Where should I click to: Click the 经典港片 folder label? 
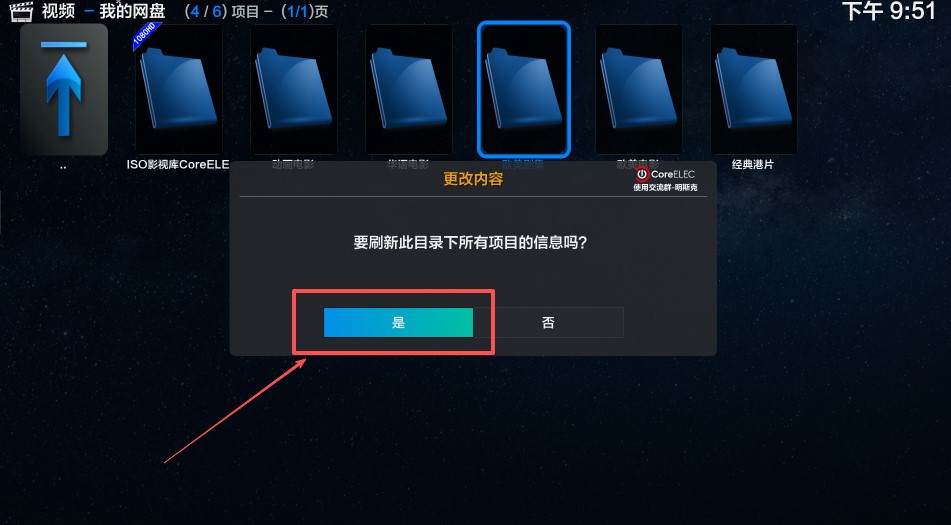tap(753, 164)
